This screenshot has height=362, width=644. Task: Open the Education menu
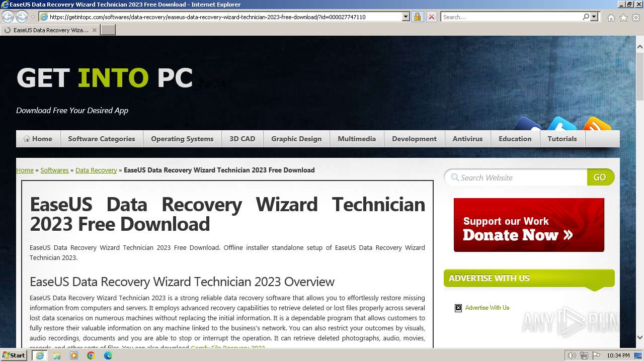pos(515,139)
